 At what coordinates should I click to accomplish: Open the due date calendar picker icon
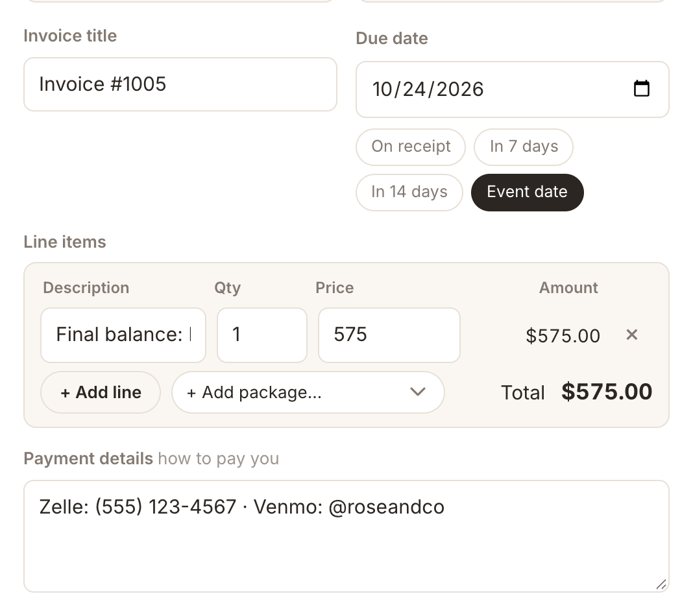(x=641, y=88)
